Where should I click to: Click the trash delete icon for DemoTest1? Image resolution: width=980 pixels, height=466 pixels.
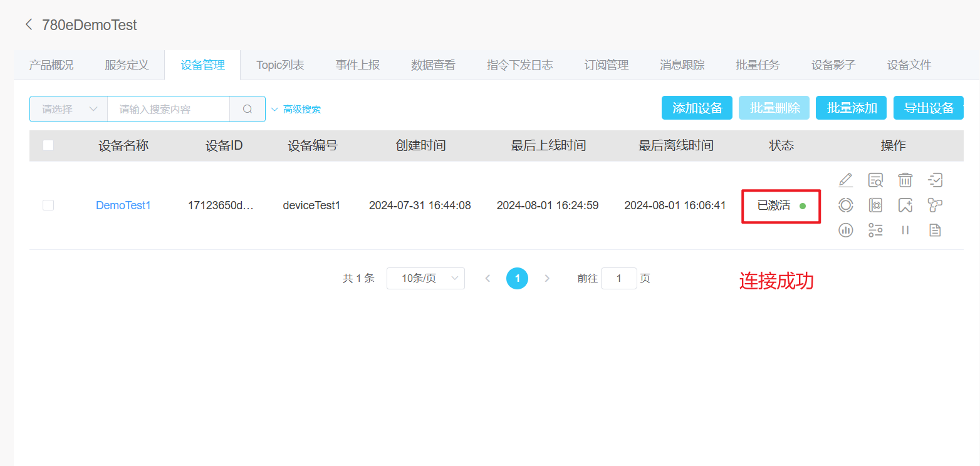[905, 180]
